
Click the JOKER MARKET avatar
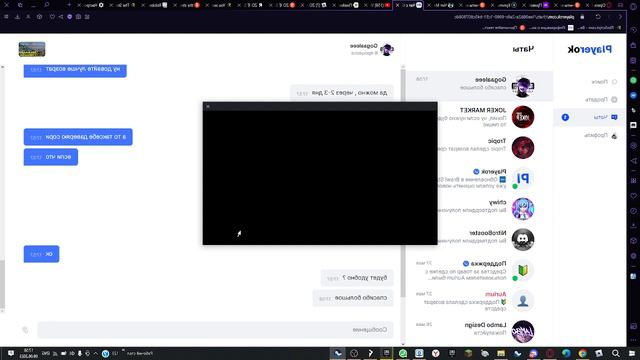(x=523, y=117)
